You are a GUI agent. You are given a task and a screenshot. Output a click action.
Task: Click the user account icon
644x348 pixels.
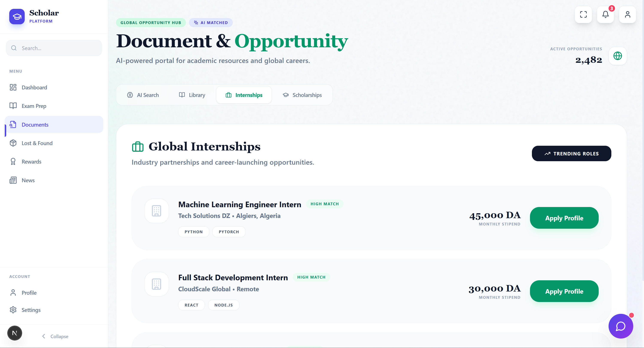[x=627, y=15]
